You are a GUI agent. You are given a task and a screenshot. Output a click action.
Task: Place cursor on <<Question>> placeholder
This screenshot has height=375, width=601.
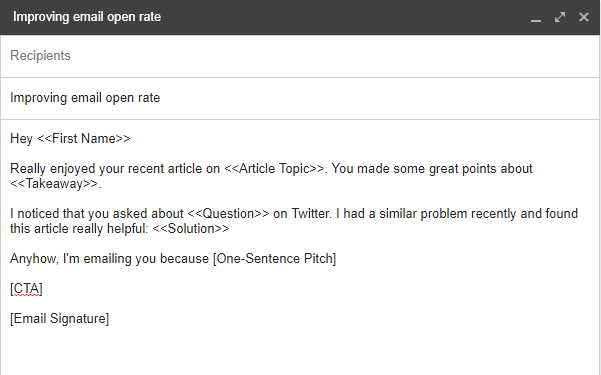pyautogui.click(x=228, y=214)
